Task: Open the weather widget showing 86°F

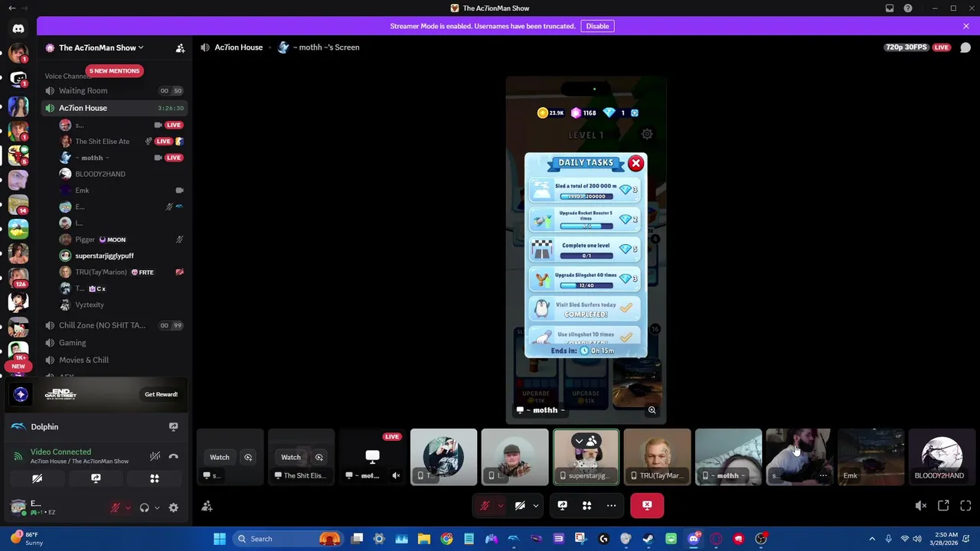Action: coord(26,539)
